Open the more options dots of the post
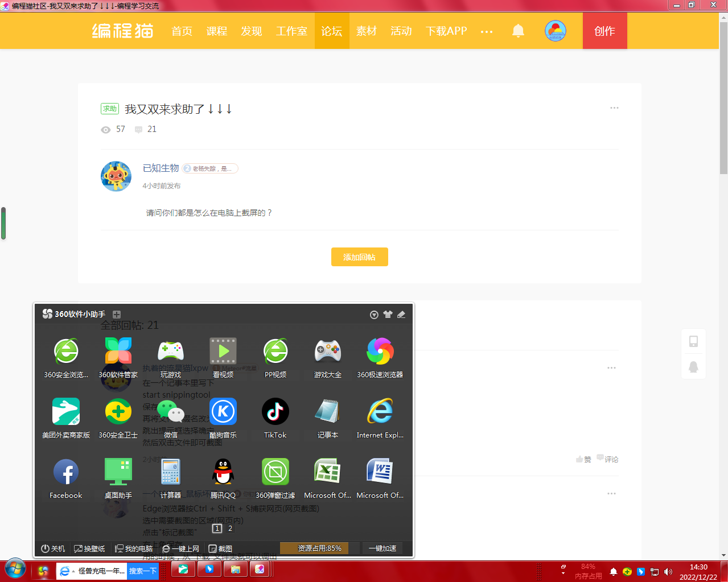728x582 pixels. pyautogui.click(x=614, y=108)
